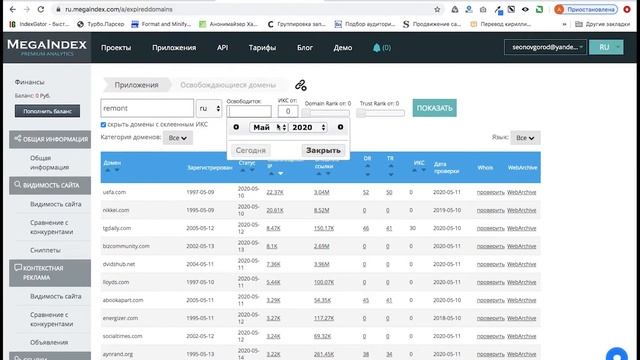
Task: Open Сравнение с конкурентами under Видимость сайта
Action: [x=51, y=227]
